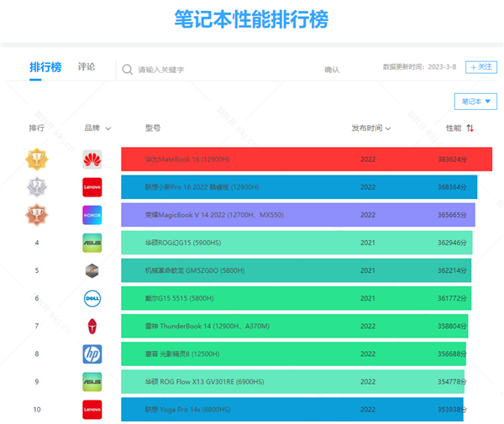Click the 性能 column header
Screen dimensions: 504x424
point(454,128)
